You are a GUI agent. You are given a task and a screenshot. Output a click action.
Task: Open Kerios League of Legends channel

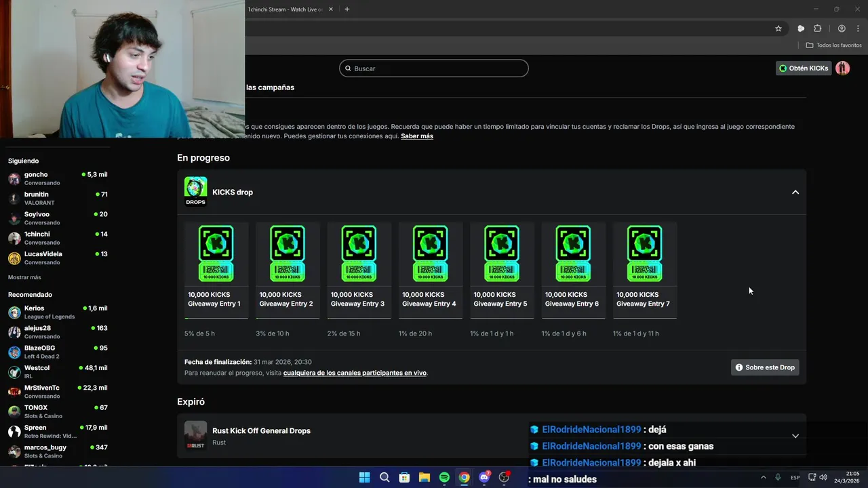point(58,312)
